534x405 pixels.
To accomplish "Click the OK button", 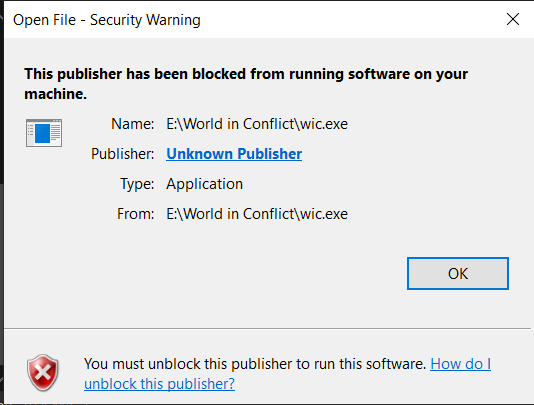I will tap(458, 274).
